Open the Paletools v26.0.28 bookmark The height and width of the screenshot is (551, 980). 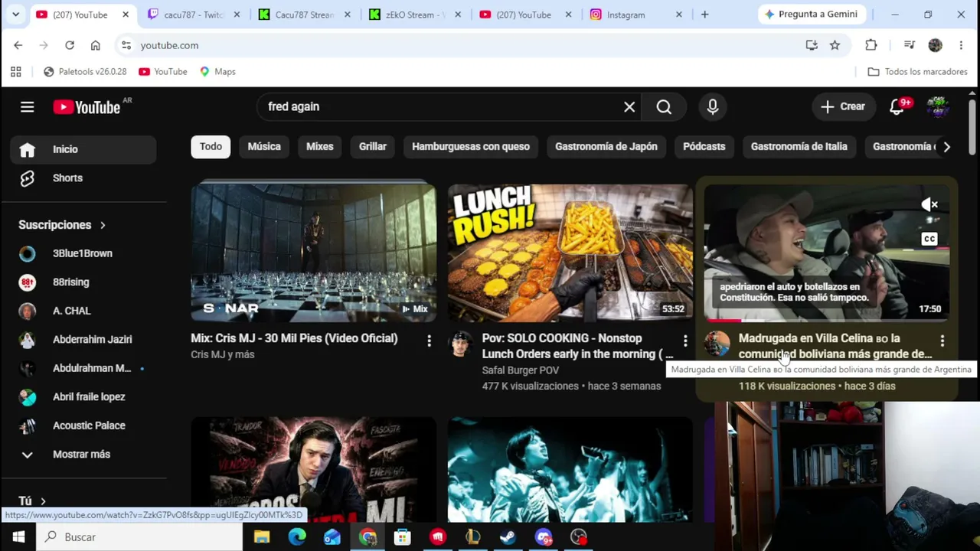click(85, 71)
